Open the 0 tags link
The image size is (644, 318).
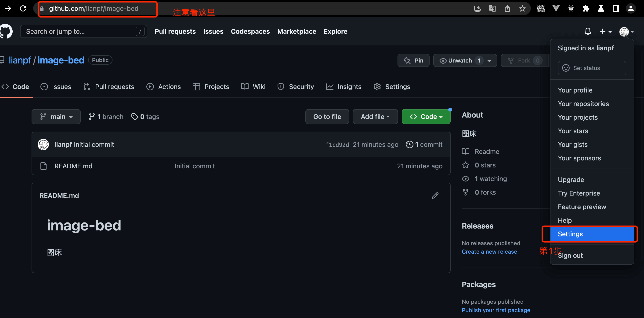[x=145, y=117]
